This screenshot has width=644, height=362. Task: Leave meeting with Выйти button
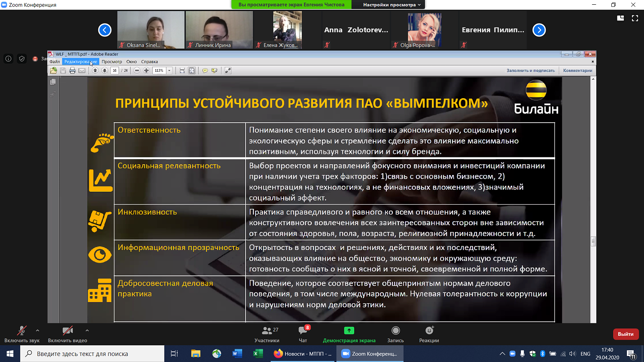626,334
